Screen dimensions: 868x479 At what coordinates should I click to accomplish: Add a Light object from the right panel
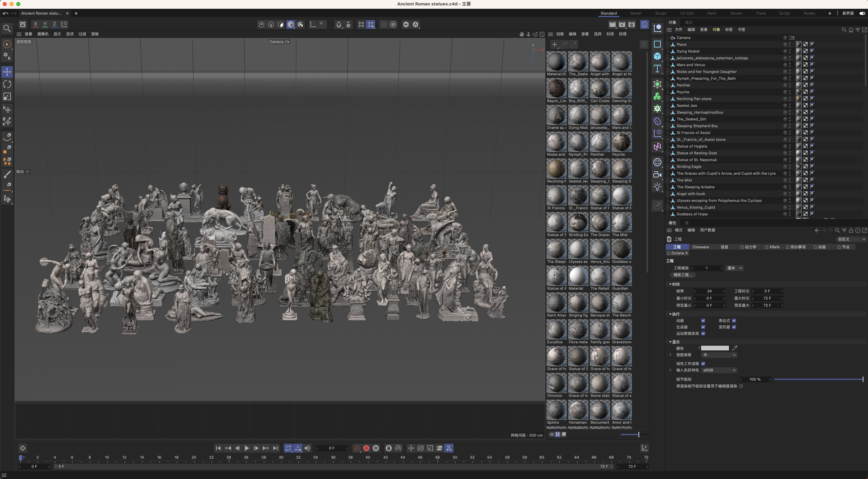coord(657,186)
